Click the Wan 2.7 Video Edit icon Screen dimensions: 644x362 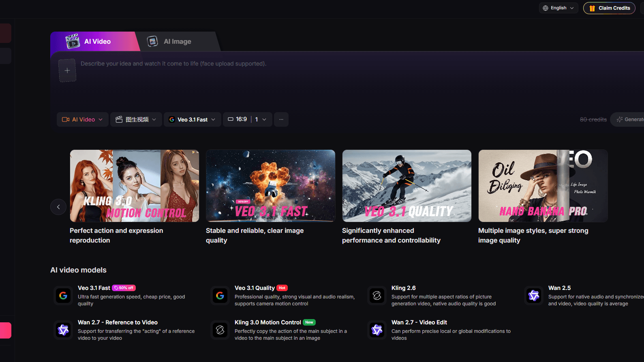pyautogui.click(x=377, y=330)
